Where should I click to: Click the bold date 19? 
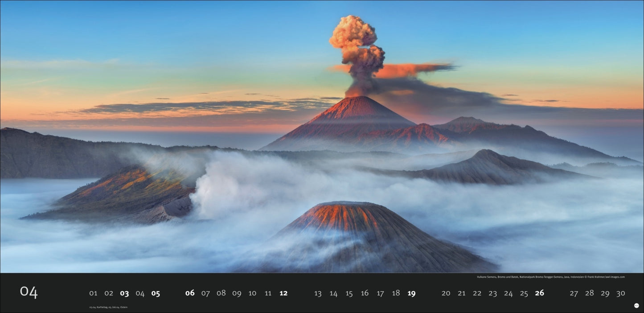(x=411, y=293)
